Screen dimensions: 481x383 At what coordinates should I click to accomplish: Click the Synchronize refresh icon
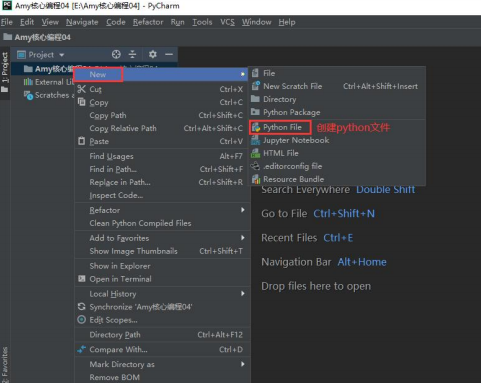81,307
